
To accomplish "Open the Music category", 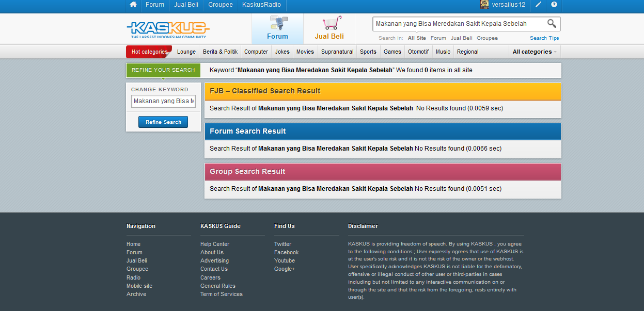I will 443,52.
